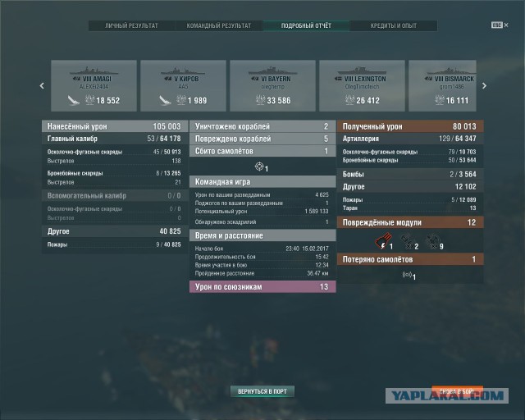Select the Подробный отчёт tab
The width and height of the screenshot is (525, 420).
306,25
